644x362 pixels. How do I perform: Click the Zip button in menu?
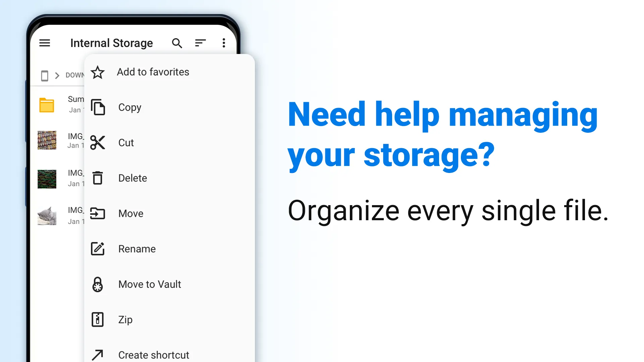(125, 319)
